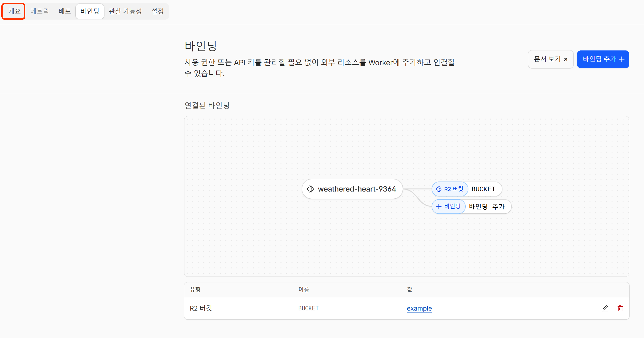Image resolution: width=644 pixels, height=338 pixels.
Task: Open the 설정 tab
Action: [158, 11]
